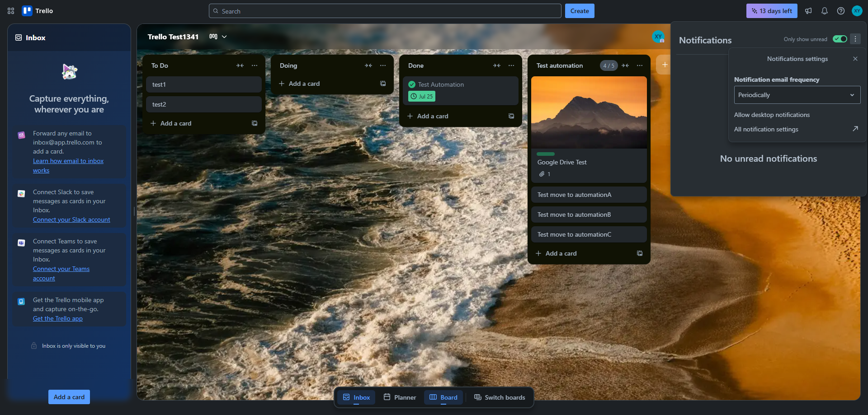This screenshot has width=868, height=415.
Task: Open All notification settings external arrow
Action: (855, 129)
